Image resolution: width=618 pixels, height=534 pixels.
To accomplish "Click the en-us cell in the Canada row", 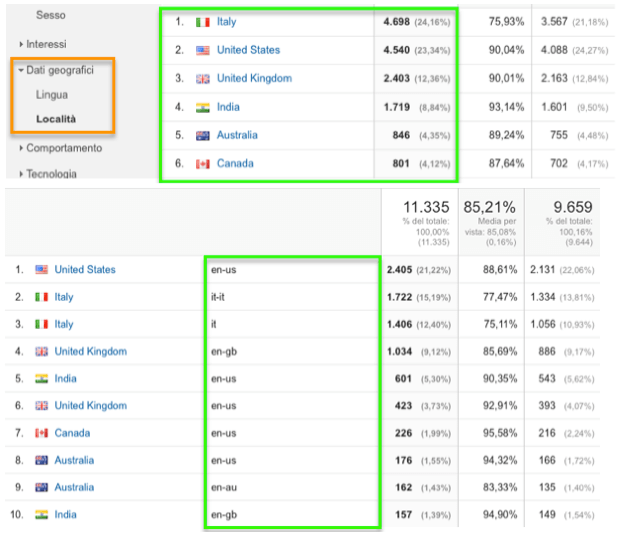I will coord(223,433).
